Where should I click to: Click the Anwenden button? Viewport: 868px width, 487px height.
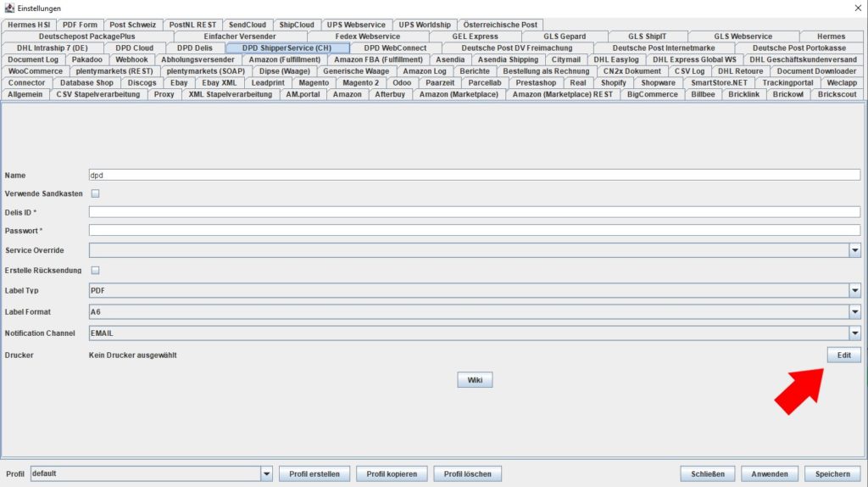[x=770, y=473]
